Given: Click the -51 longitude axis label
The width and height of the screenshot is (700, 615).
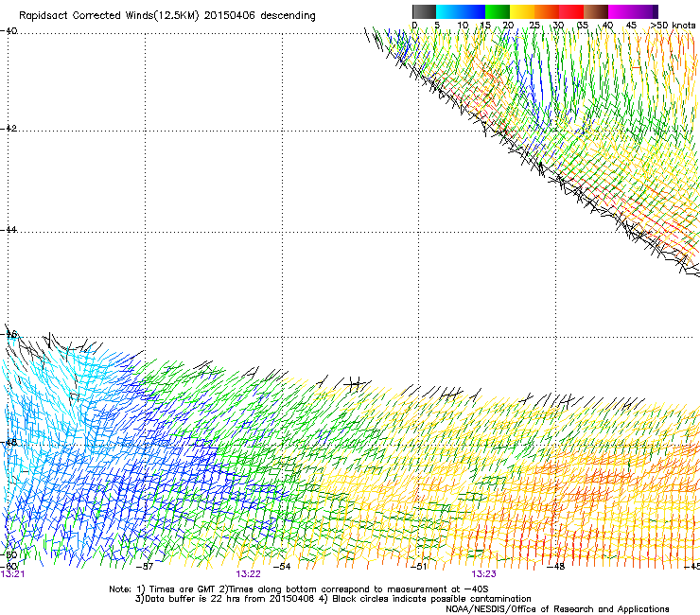Looking at the screenshot, I should (x=418, y=567).
